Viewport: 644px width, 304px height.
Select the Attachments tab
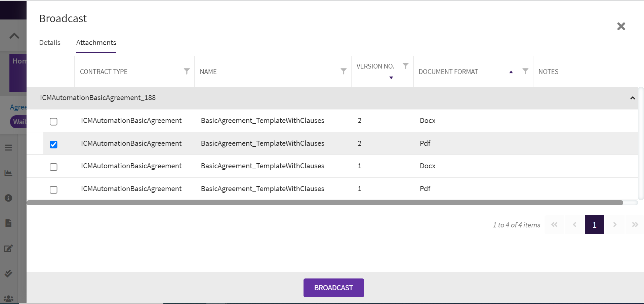(x=96, y=43)
